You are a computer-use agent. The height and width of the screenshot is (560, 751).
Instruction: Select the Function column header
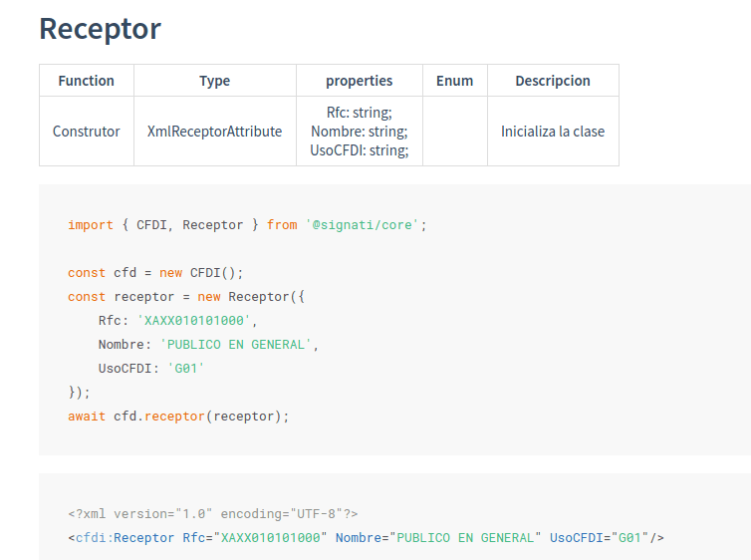pyautogui.click(x=87, y=81)
